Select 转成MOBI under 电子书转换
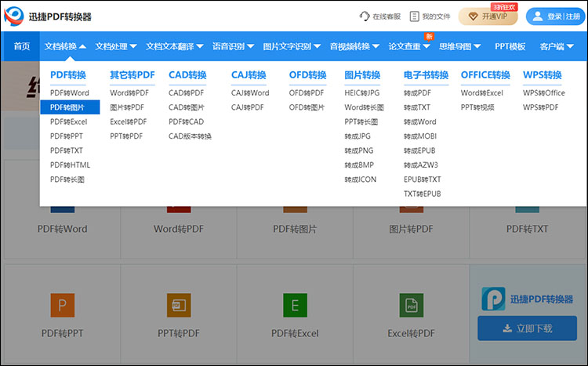 click(x=420, y=136)
